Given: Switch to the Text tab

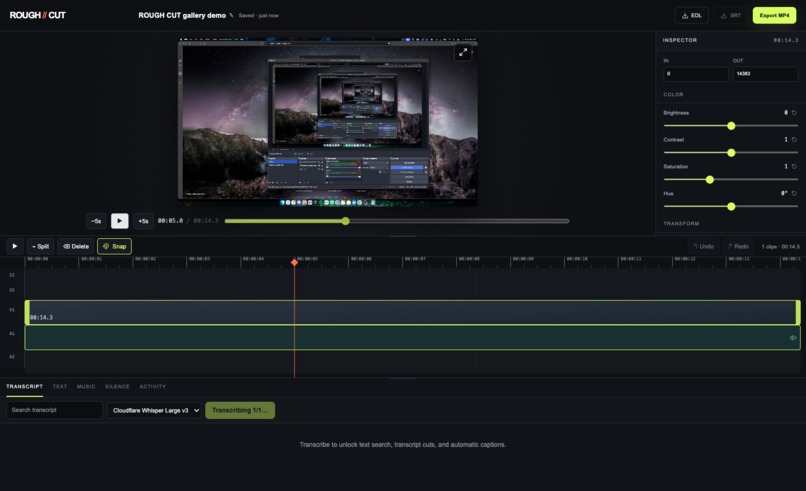Looking at the screenshot, I should [60, 387].
